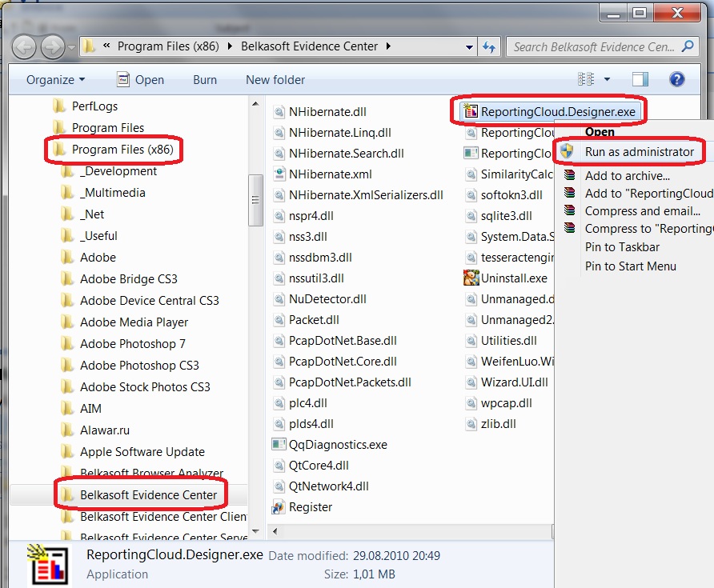Click the change view icon
The height and width of the screenshot is (588, 714).
586,79
